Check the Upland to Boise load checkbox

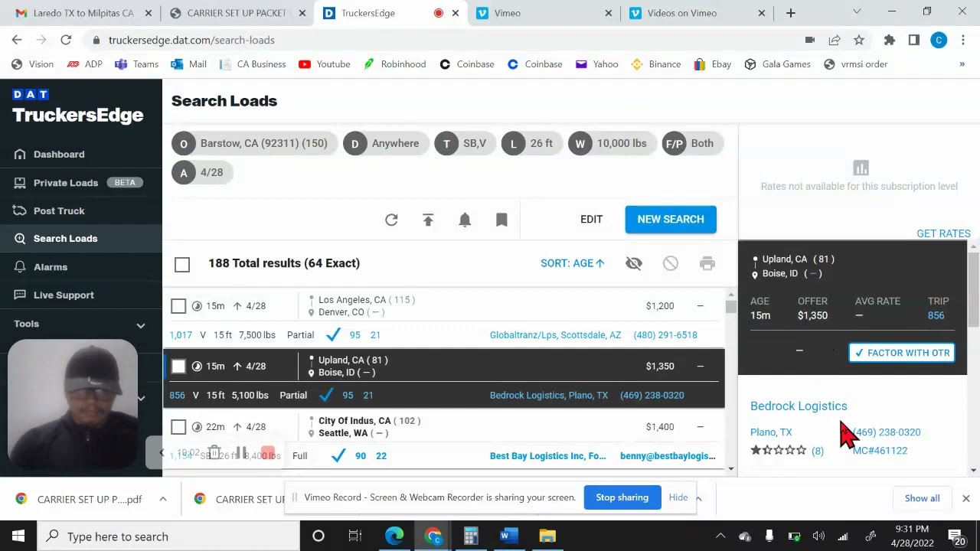[x=178, y=367]
